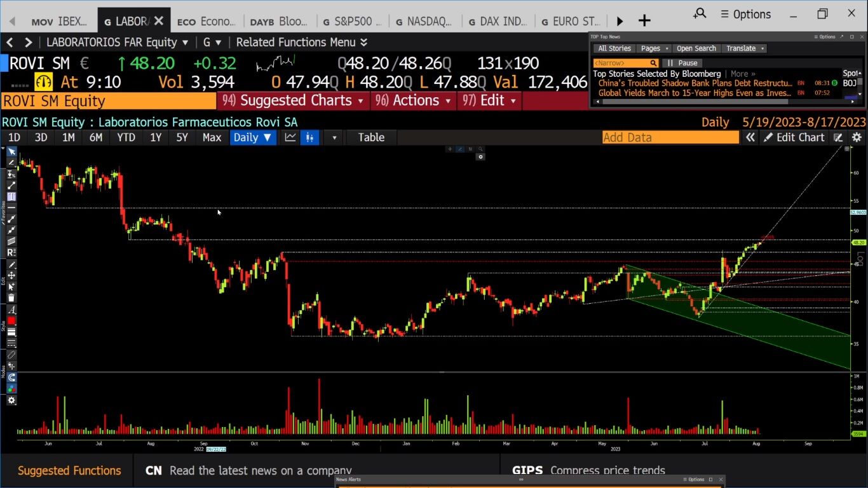Collapse panel with double left chevron

[750, 137]
